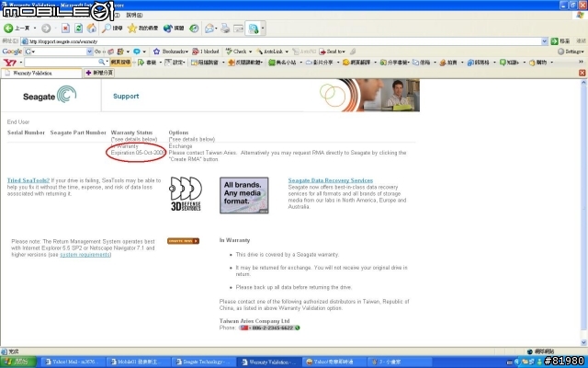The height and width of the screenshot is (368, 588).
Task: Click the highlighted 網頁搜尋 button on Yahoo toolbar
Action: click(120, 63)
